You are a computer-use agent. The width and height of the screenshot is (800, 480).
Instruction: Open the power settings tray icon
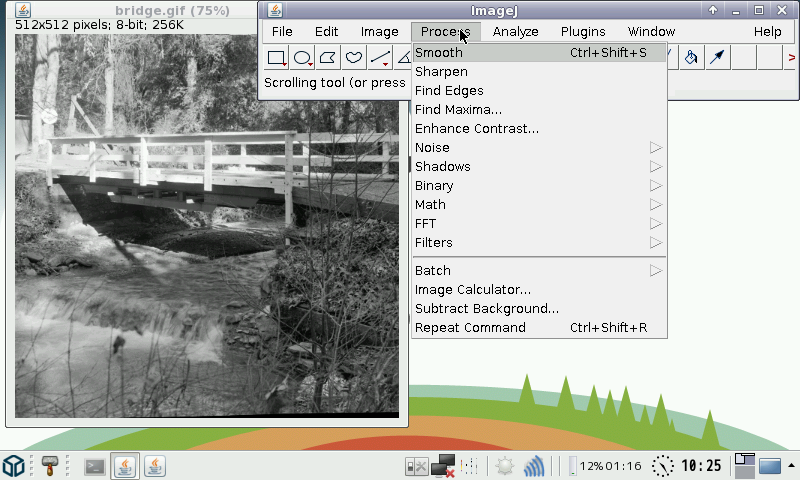(416, 466)
